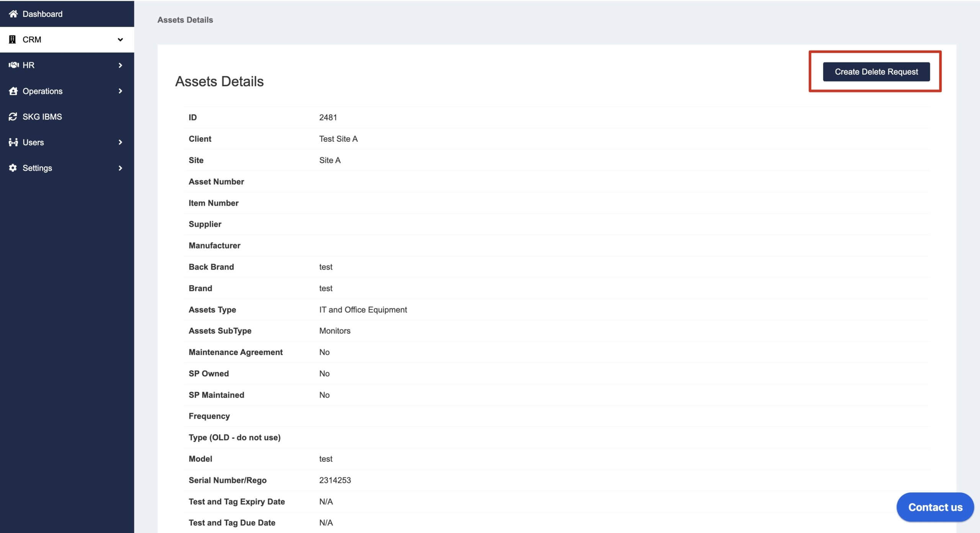Open the CRM menu item

point(67,39)
